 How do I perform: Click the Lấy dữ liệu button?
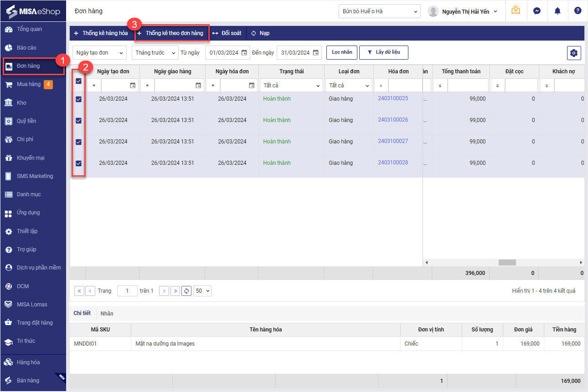[x=383, y=52]
